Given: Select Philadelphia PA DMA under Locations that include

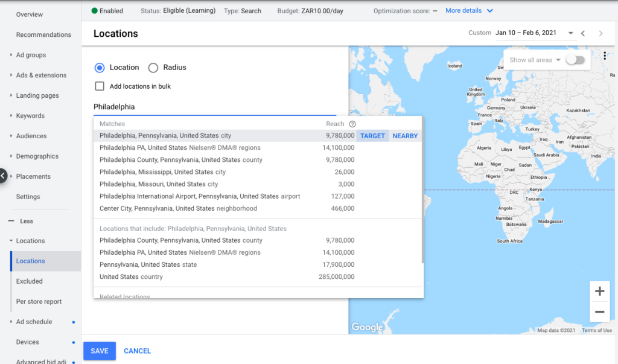Looking at the screenshot, I should pyautogui.click(x=227, y=252).
